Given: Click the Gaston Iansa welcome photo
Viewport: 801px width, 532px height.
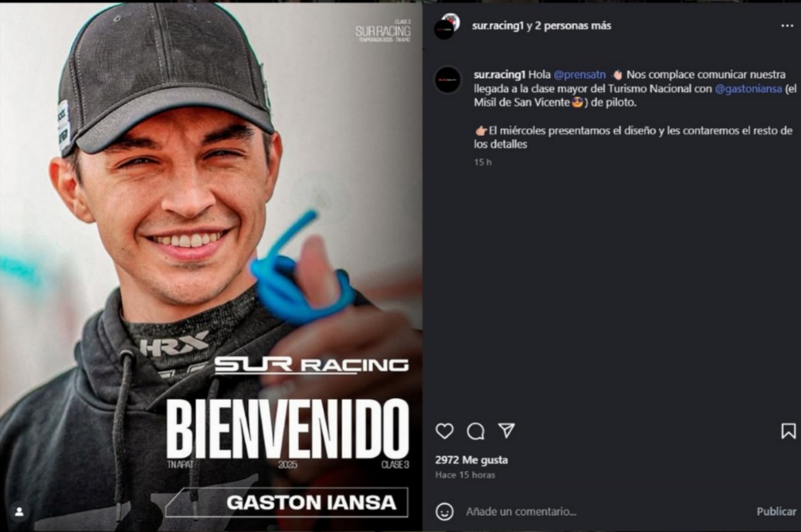Looking at the screenshot, I should 211,266.
